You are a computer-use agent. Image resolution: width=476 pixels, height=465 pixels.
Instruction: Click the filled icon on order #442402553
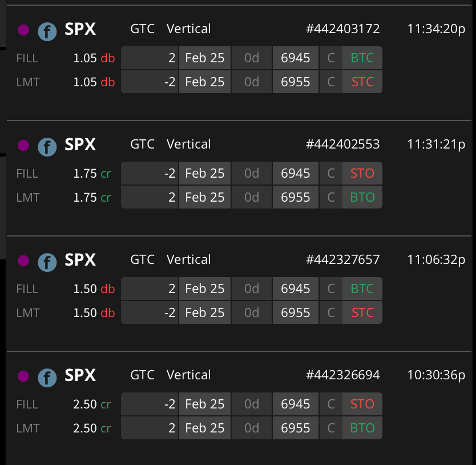click(47, 147)
